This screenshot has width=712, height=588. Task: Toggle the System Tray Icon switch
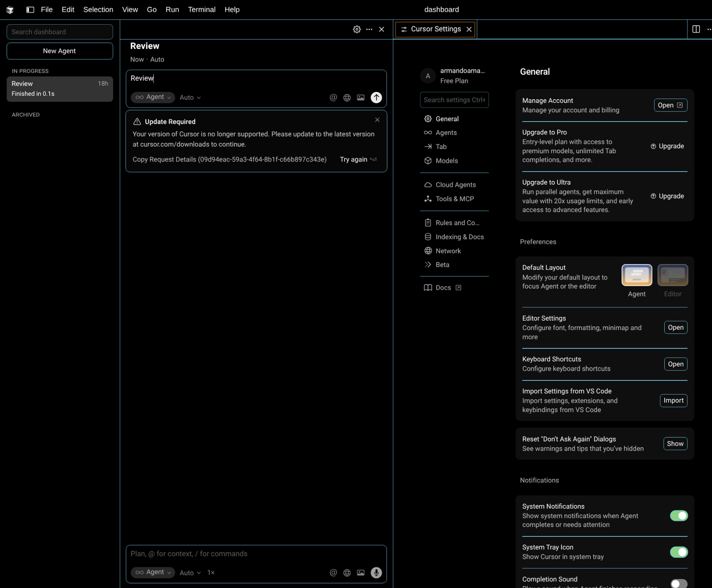(679, 552)
